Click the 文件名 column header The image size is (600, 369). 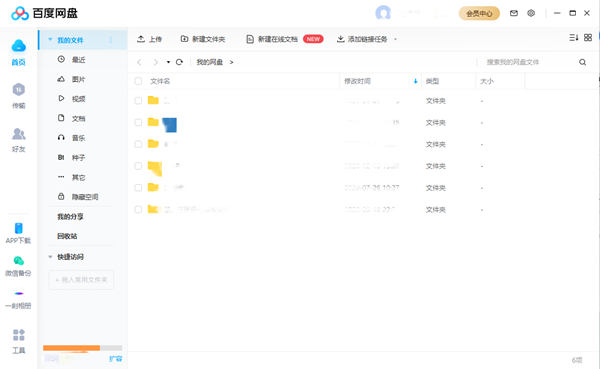point(160,81)
